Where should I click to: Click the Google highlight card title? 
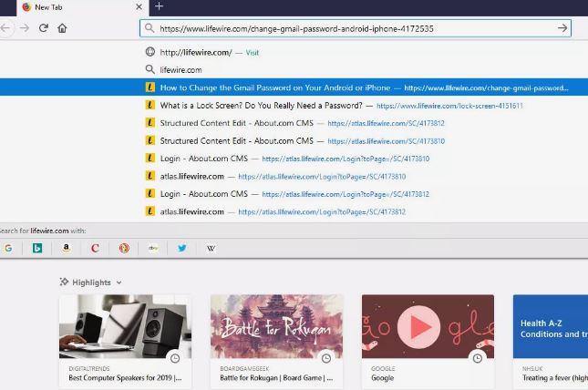click(x=383, y=378)
